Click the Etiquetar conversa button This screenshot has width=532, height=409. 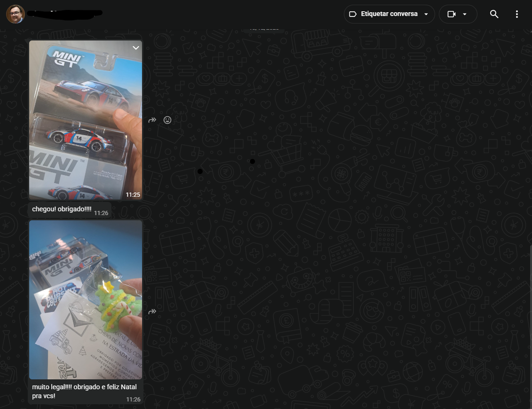tap(389, 14)
